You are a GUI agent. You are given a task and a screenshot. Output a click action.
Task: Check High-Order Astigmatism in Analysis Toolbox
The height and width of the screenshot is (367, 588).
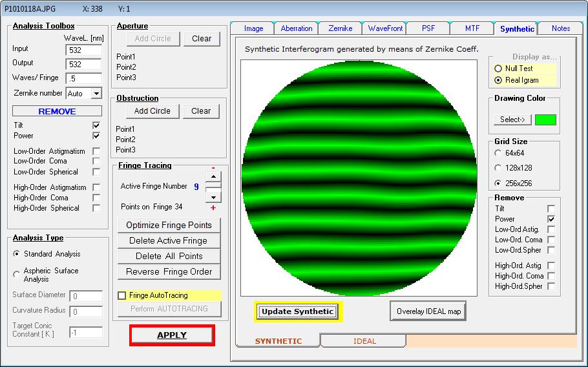pos(96,187)
